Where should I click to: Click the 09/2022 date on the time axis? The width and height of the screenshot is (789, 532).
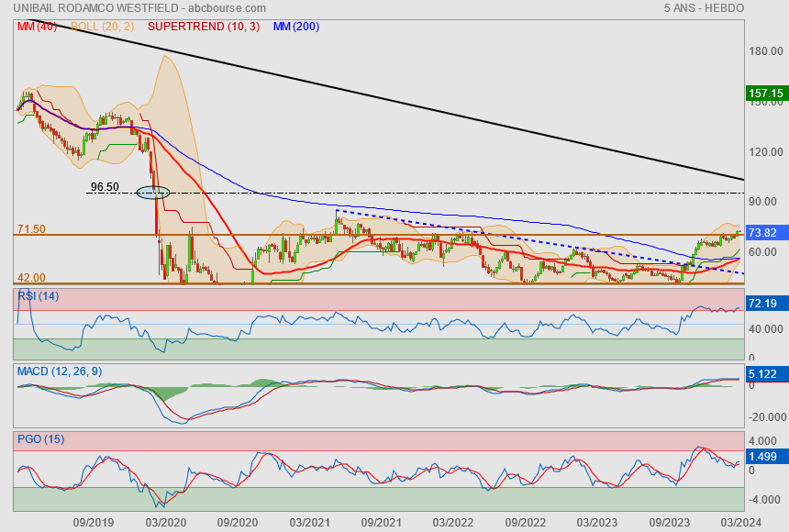pyautogui.click(x=526, y=523)
